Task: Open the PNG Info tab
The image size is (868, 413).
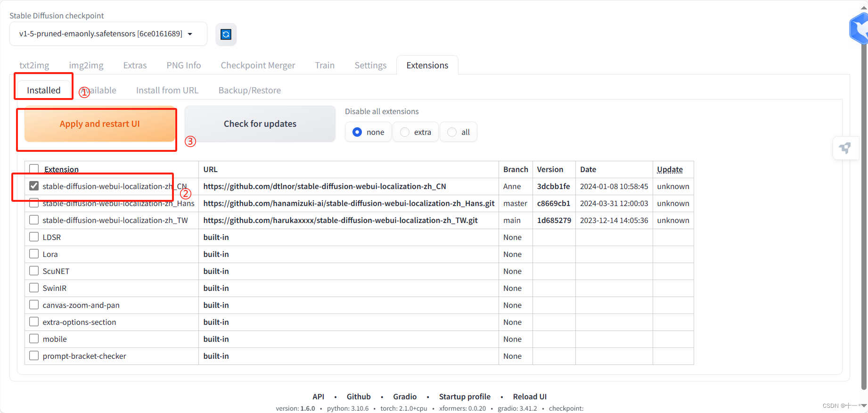Action: (184, 66)
